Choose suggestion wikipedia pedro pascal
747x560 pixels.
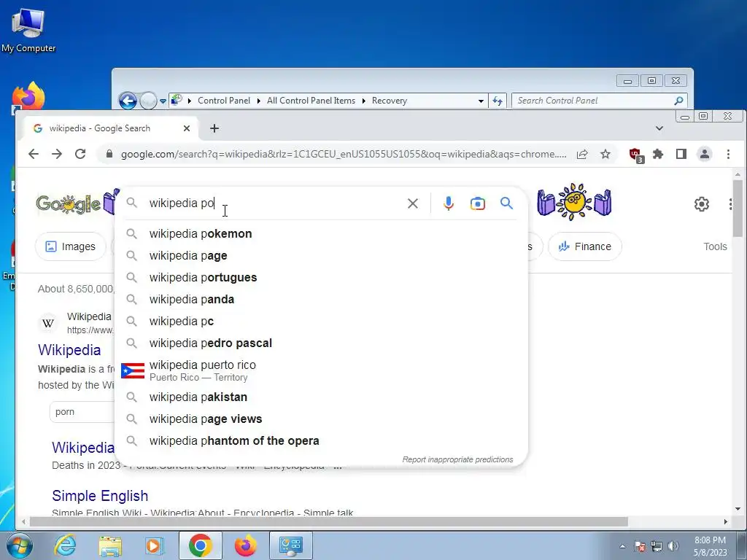point(322,343)
